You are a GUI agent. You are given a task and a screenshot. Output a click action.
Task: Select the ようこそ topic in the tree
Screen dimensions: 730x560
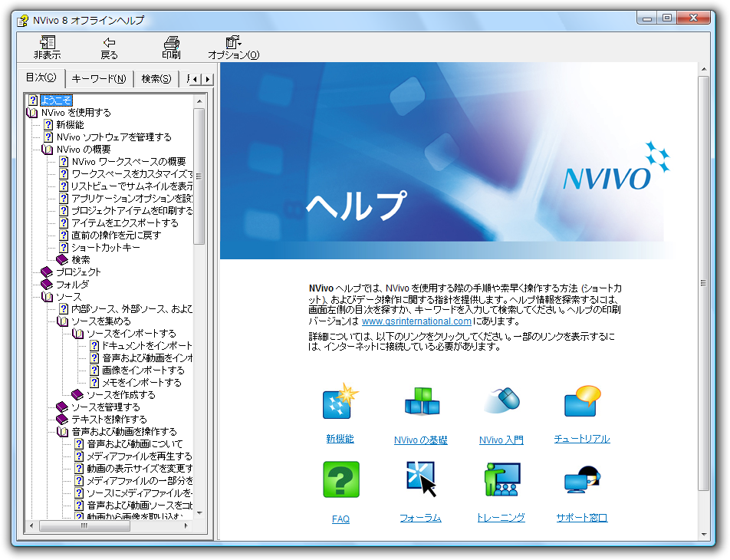(56, 100)
